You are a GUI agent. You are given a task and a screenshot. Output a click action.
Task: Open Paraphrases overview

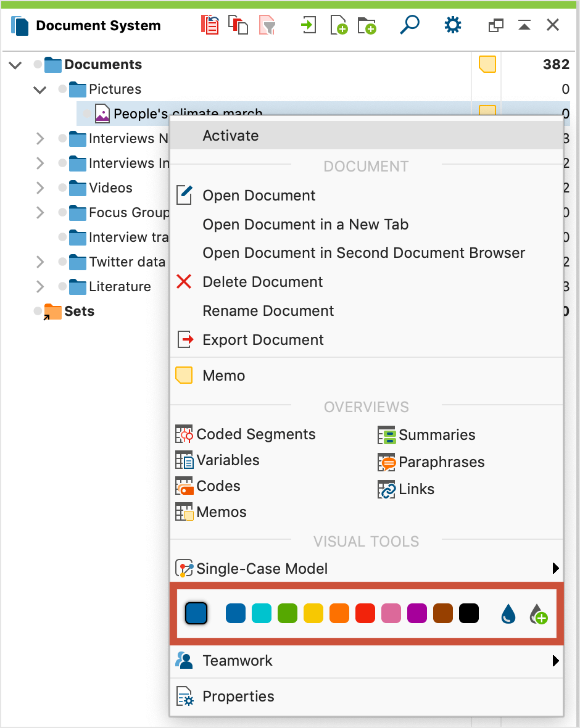(x=442, y=462)
